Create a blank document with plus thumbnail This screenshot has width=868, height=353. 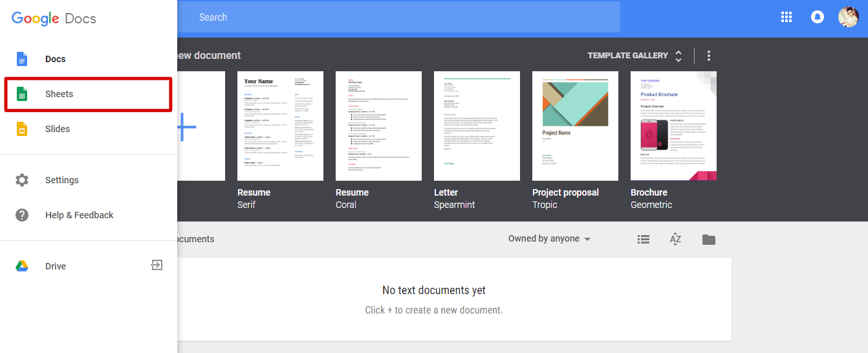(201, 126)
